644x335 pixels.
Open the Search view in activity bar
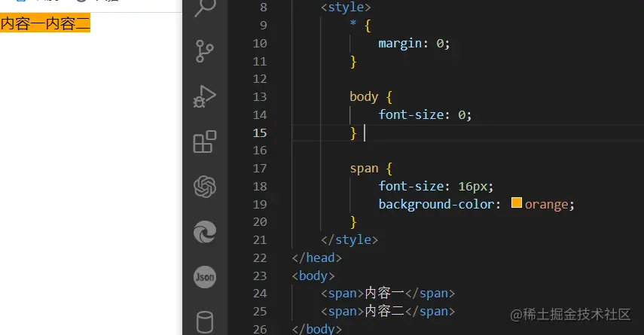pyautogui.click(x=205, y=8)
